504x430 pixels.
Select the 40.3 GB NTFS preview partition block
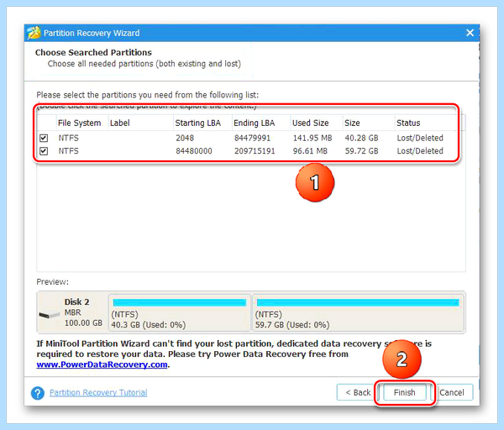click(180, 313)
